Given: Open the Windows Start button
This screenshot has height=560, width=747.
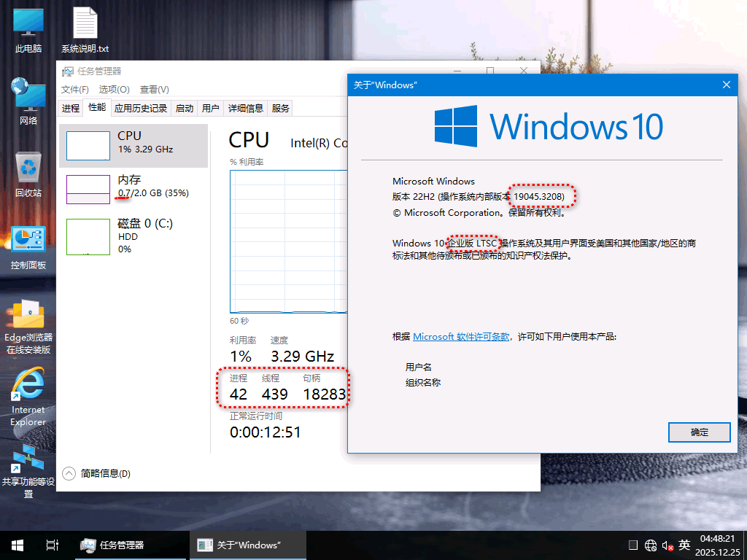Looking at the screenshot, I should tap(18, 545).
